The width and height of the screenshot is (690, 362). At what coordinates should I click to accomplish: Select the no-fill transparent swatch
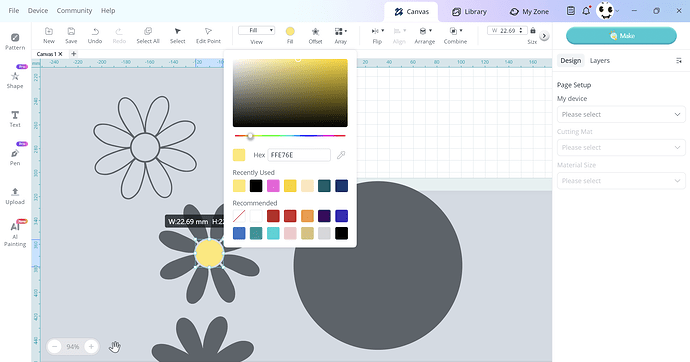(x=239, y=216)
